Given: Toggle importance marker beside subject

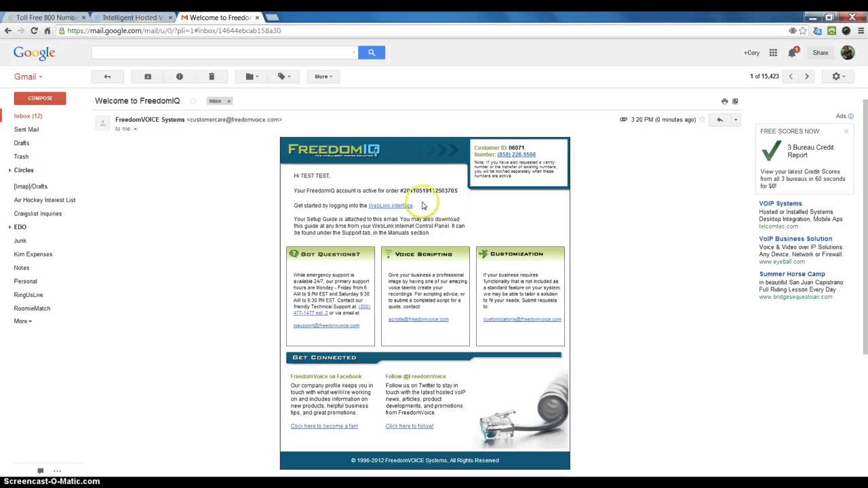Looking at the screenshot, I should (193, 101).
